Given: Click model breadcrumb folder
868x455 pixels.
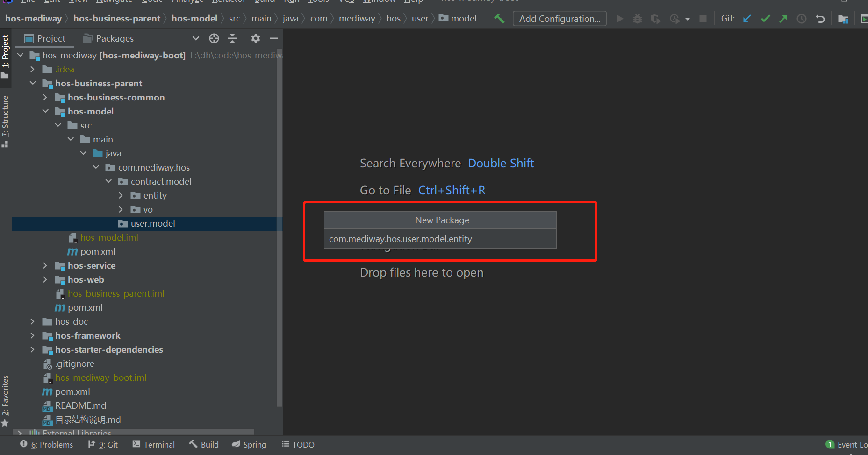Looking at the screenshot, I should point(458,18).
